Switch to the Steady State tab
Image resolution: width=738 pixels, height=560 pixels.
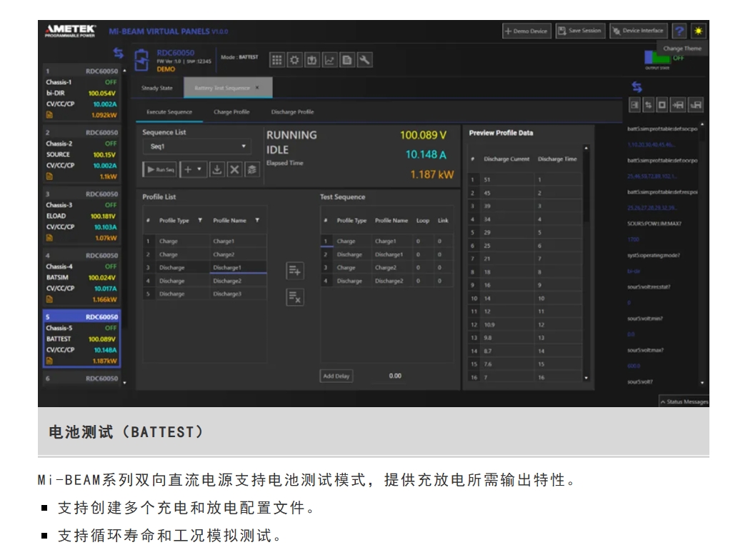[x=156, y=88]
